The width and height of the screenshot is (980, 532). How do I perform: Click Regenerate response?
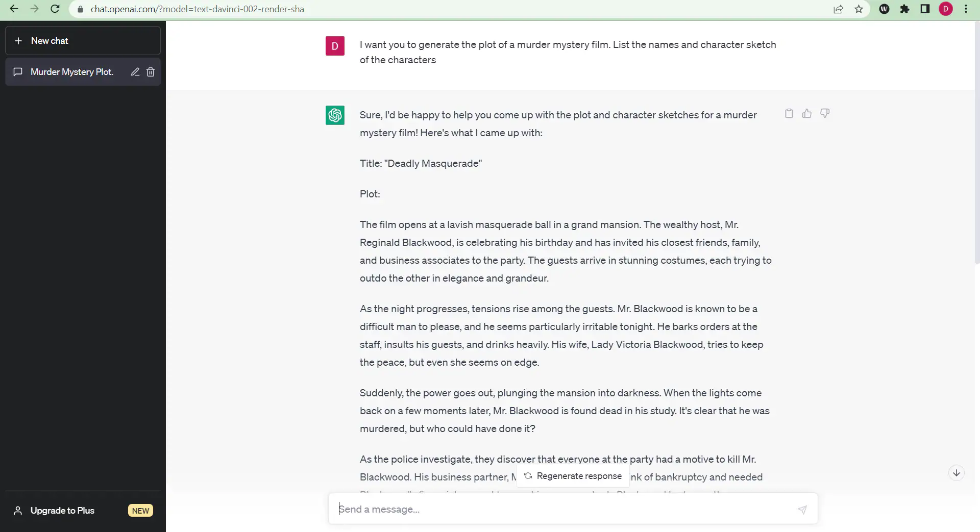(x=573, y=476)
